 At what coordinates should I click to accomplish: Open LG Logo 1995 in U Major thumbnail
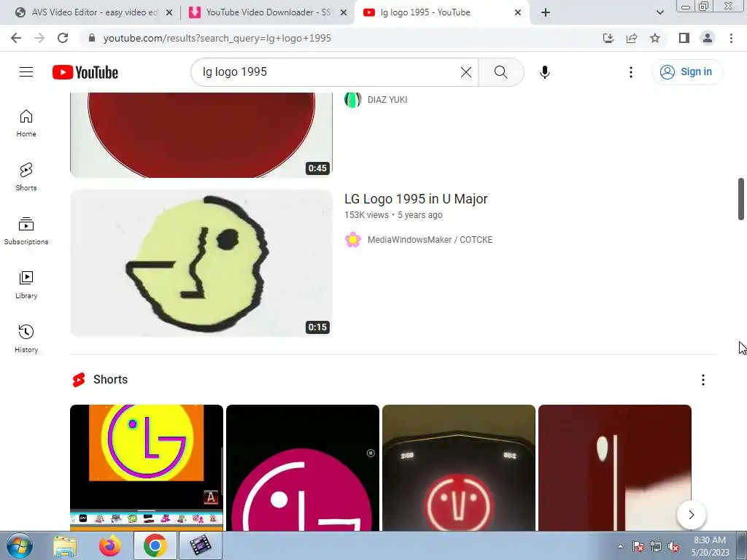pos(201,262)
